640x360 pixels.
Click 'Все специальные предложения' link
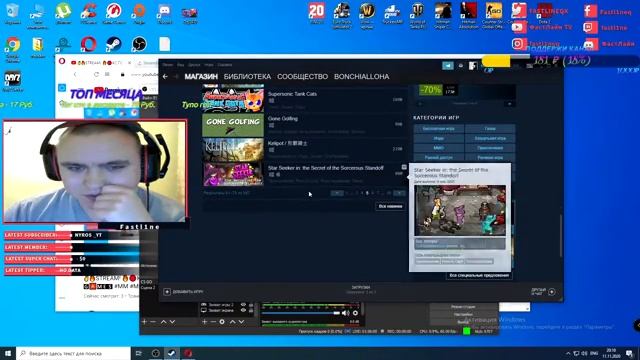click(x=479, y=276)
